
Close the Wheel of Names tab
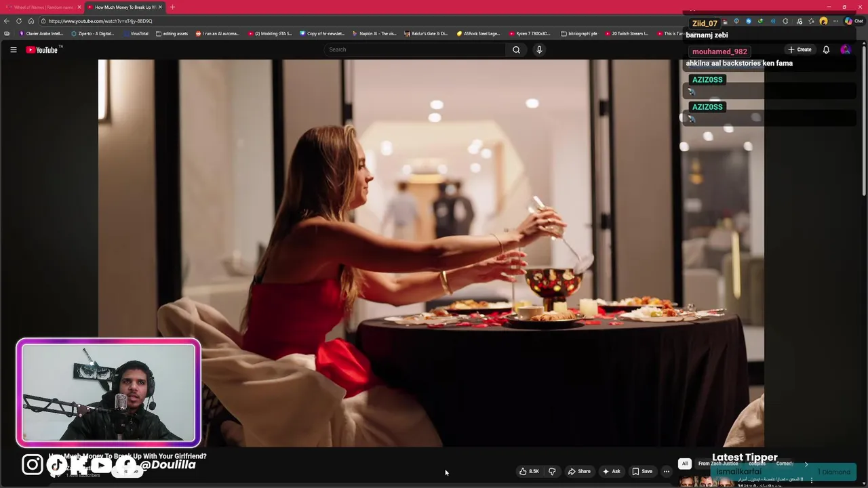pos(79,7)
